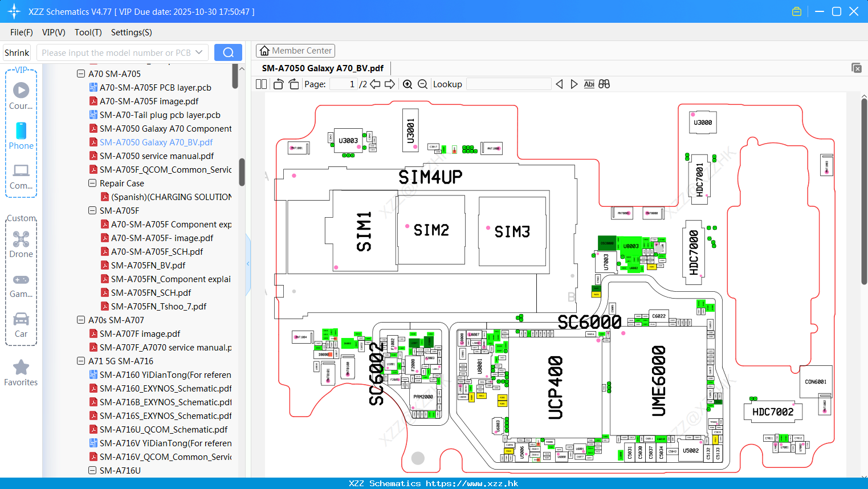Open SM-A716V_QCOM_Common_Service file
The height and width of the screenshot is (489, 868).
(165, 457)
